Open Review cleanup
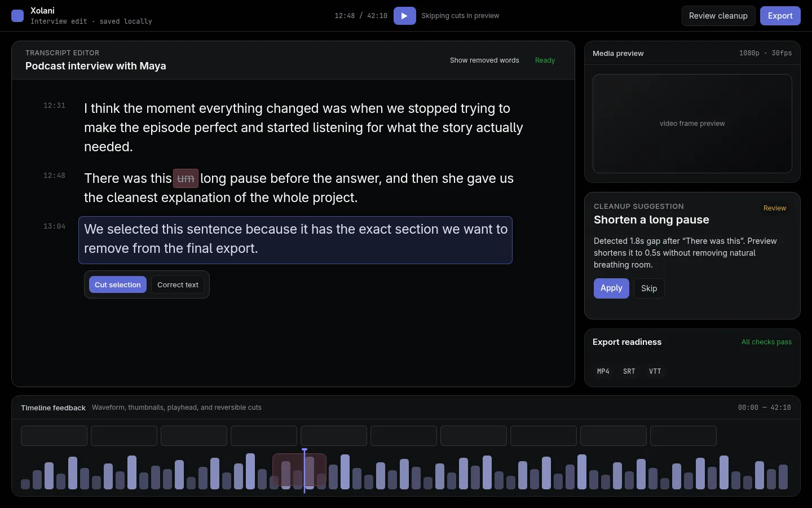The height and width of the screenshot is (508, 812). coord(718,16)
